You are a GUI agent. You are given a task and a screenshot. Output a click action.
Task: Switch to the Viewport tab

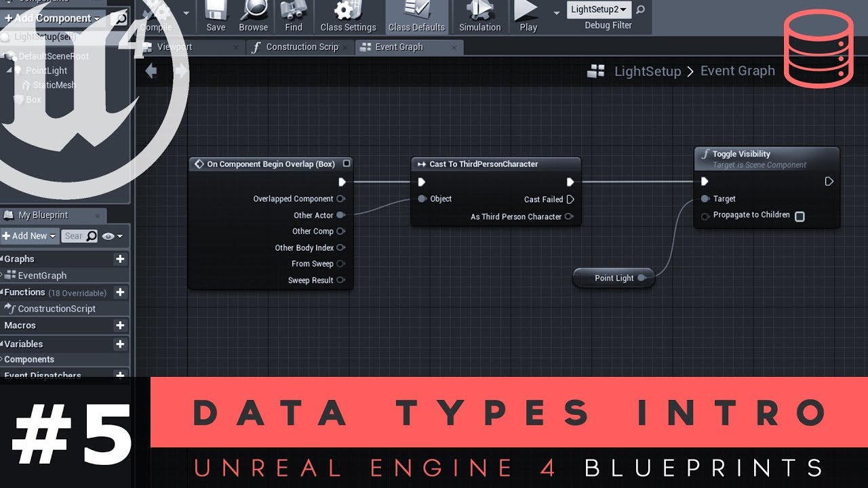[174, 47]
